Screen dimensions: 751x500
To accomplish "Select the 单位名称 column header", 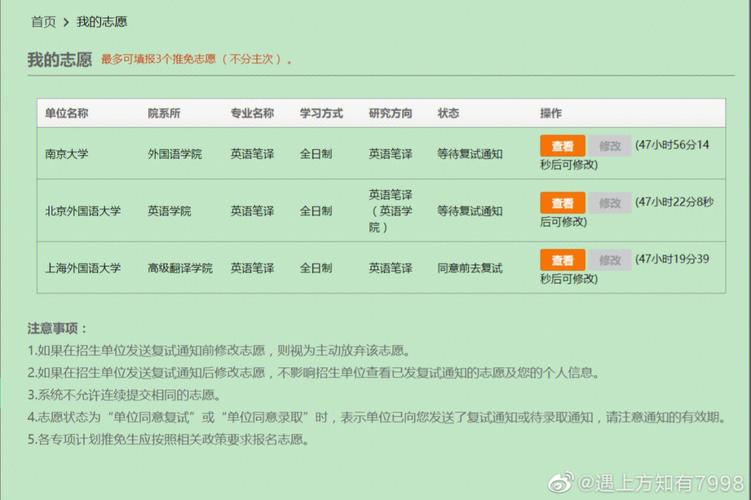I will coord(67,114).
